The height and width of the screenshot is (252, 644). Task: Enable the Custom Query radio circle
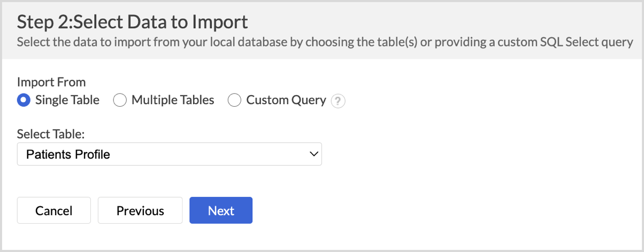pyautogui.click(x=235, y=100)
